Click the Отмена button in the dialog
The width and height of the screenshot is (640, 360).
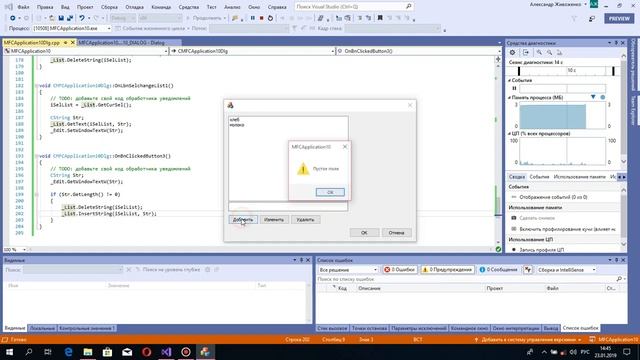pyautogui.click(x=396, y=233)
